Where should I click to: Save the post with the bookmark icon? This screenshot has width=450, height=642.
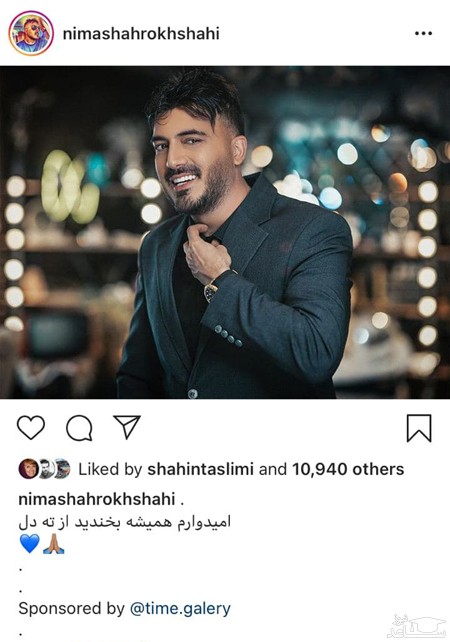point(419,428)
